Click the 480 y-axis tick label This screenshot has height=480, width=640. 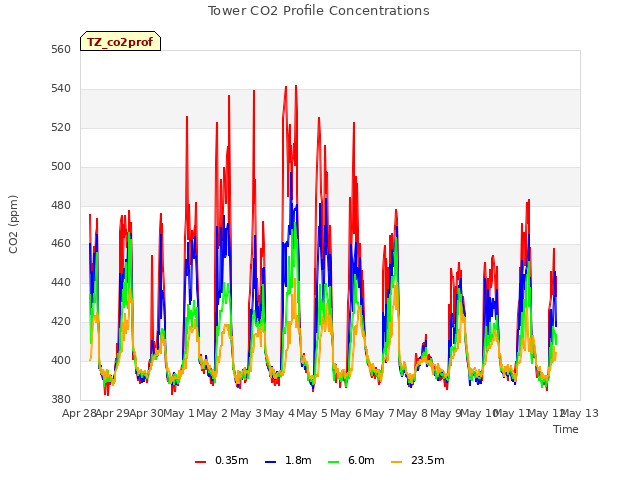(61, 206)
